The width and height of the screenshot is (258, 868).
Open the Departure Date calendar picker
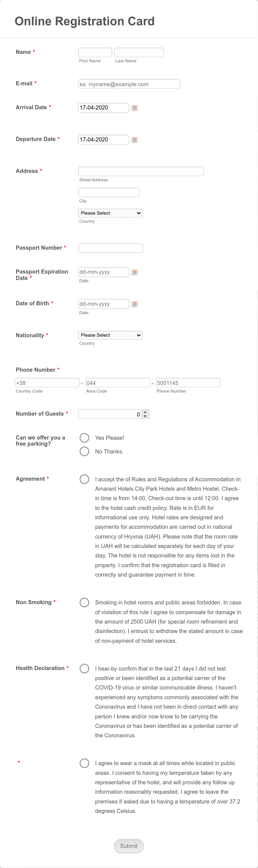[135, 140]
